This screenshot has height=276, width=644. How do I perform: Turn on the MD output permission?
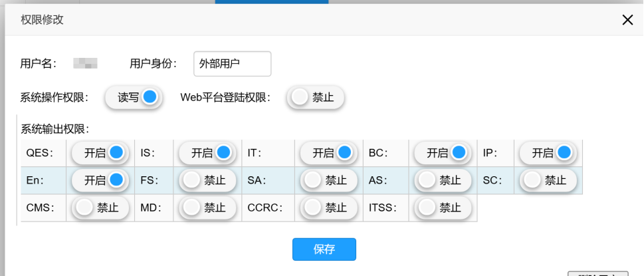207,207
